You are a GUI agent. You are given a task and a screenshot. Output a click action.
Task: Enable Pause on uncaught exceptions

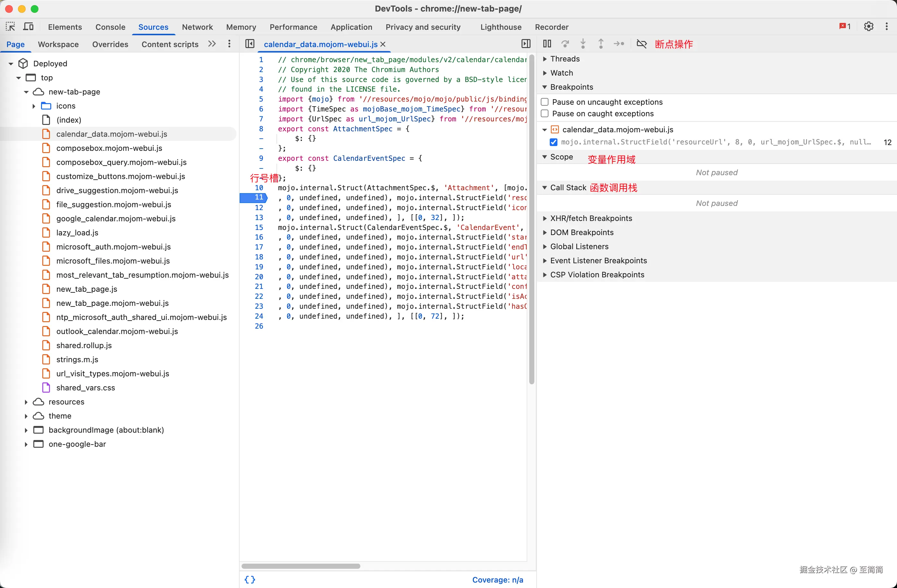point(545,102)
